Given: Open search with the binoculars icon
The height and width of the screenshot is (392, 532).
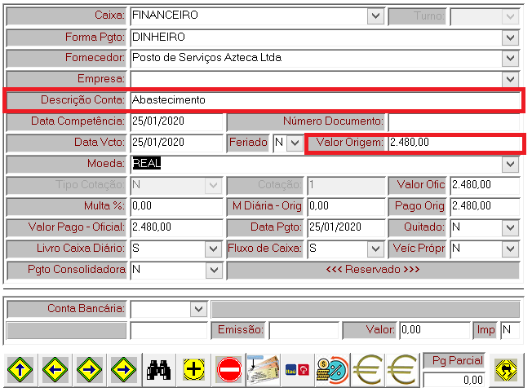Looking at the screenshot, I should pyautogui.click(x=157, y=370).
